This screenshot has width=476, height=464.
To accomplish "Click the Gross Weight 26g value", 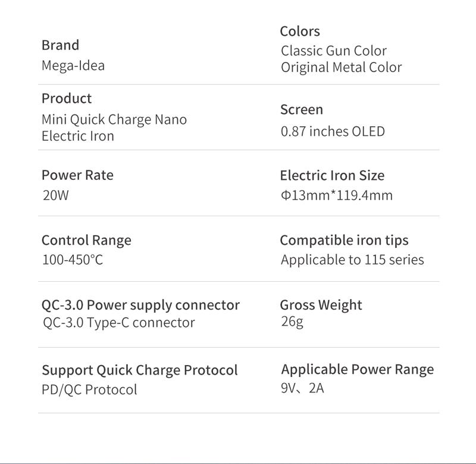I will pos(292,322).
